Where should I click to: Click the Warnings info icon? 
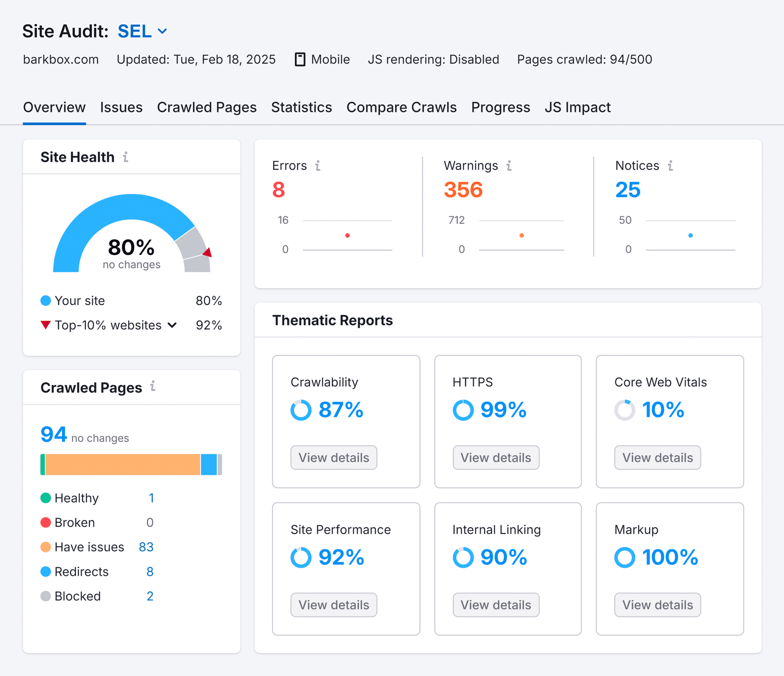click(x=509, y=166)
